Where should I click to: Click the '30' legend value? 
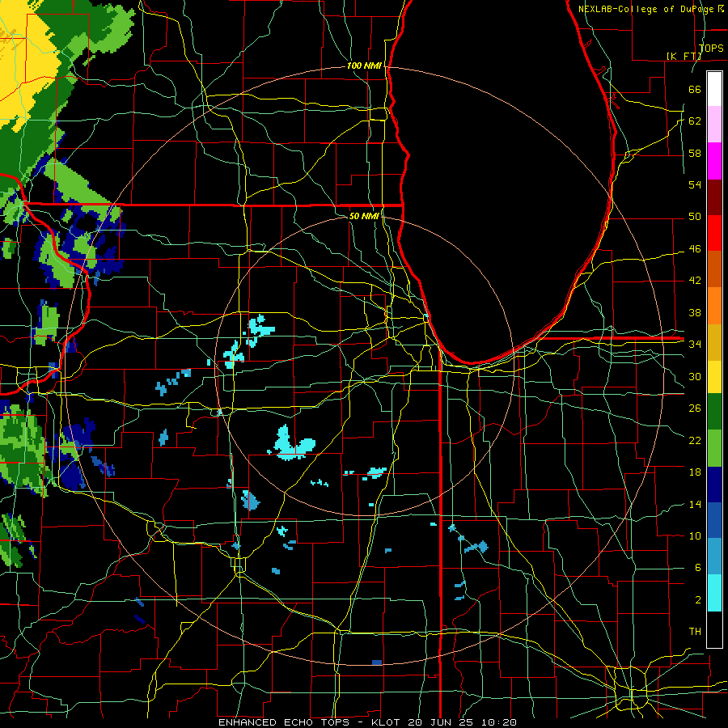point(695,376)
